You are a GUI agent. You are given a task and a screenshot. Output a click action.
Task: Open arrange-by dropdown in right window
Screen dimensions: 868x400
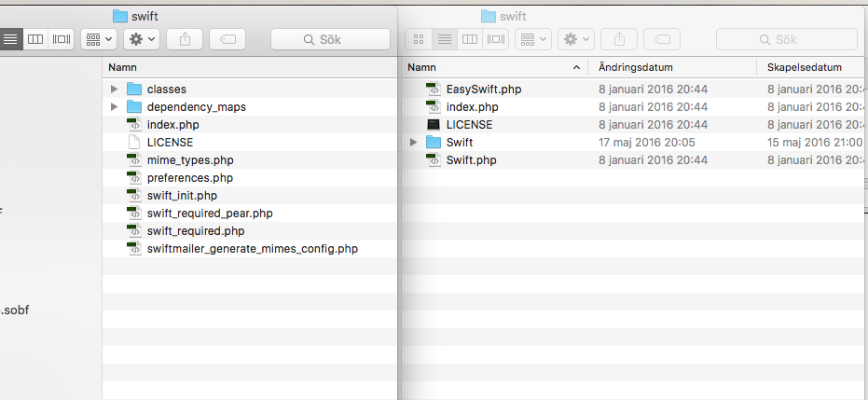[x=533, y=39]
